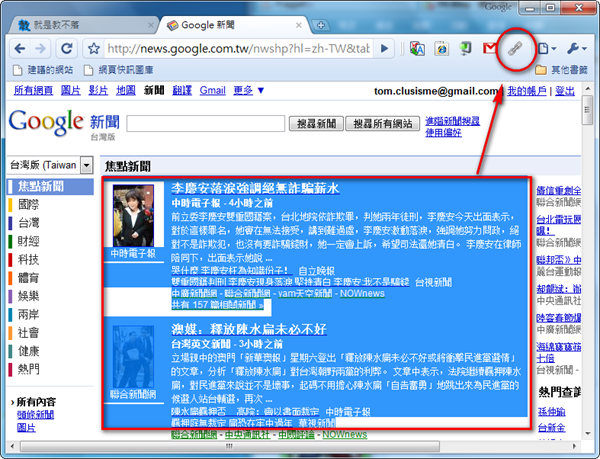Screen dimensions: 600x459
Task: Select 台灣 category in the sidebar
Action: click(28, 223)
